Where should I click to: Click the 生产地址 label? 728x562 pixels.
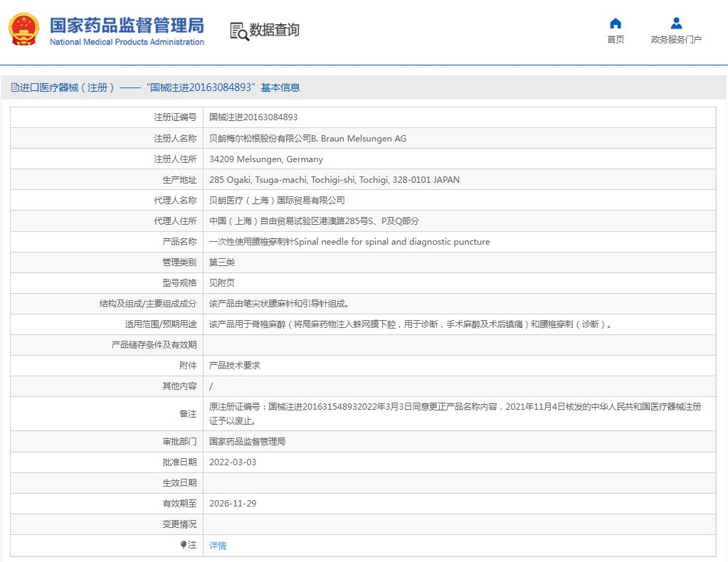(179, 179)
